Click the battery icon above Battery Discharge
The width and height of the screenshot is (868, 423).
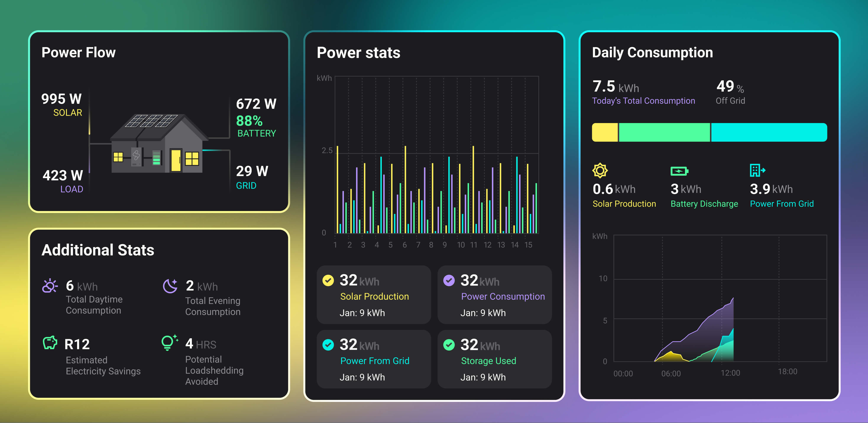[x=680, y=171]
